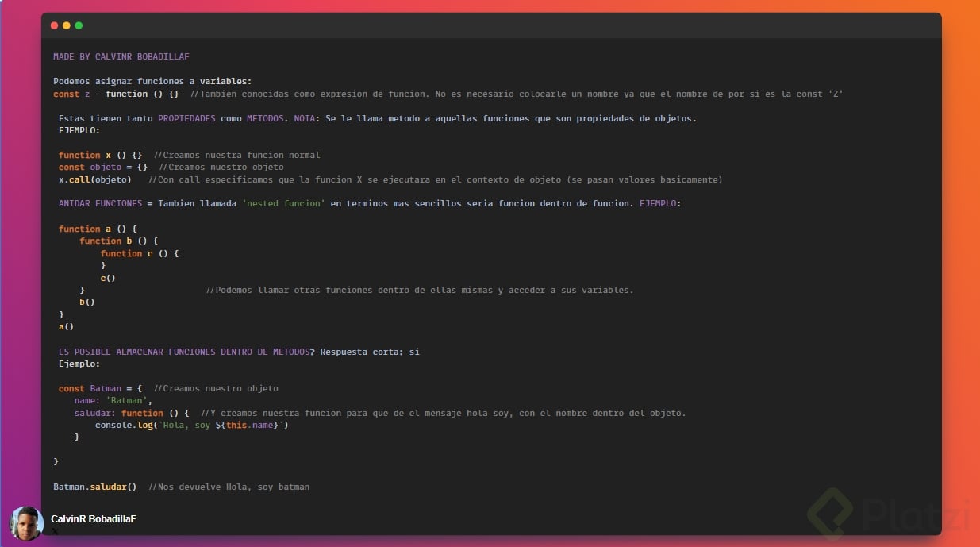
Task: Click the comment 'Podemos llamar otras funciones dentro'
Action: pos(420,290)
